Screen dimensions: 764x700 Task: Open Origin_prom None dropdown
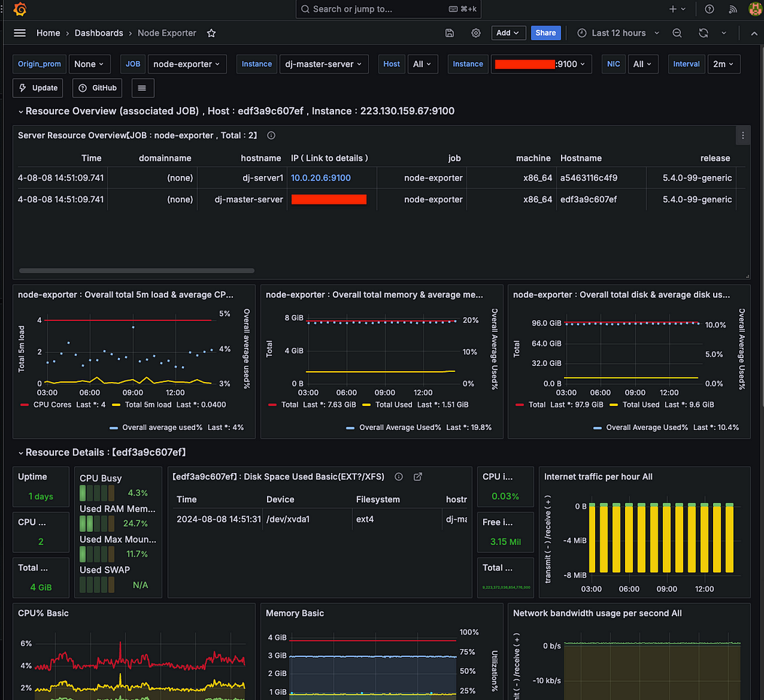pos(89,64)
